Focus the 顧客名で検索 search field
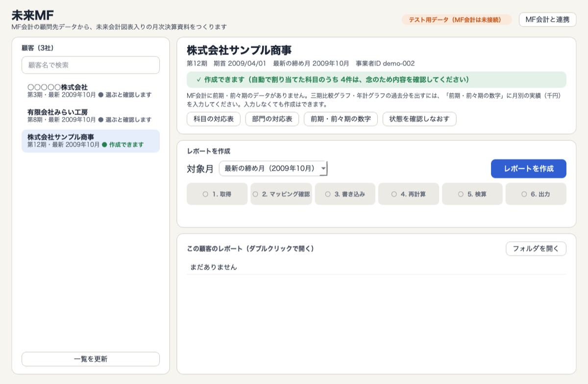The height and width of the screenshot is (384, 588). [91, 65]
